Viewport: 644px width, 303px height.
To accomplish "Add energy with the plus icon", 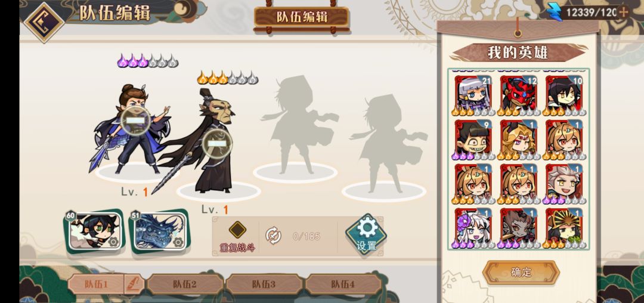I will [624, 12].
